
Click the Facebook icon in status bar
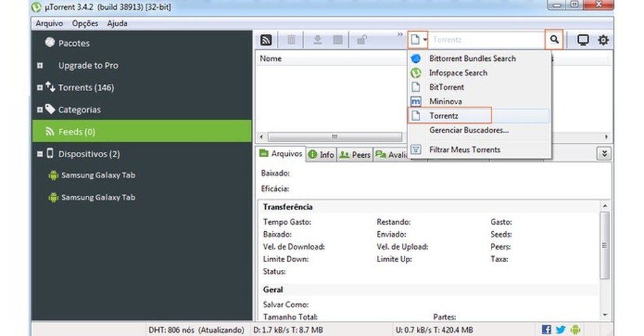coord(546,329)
